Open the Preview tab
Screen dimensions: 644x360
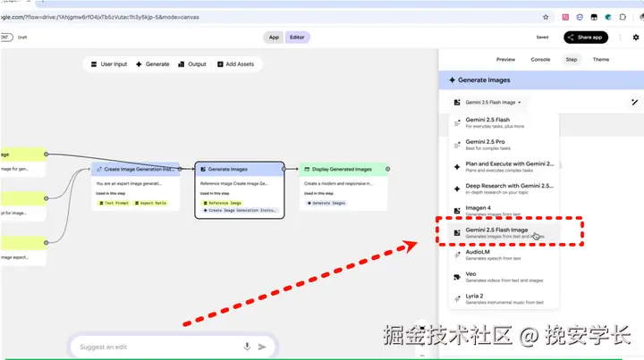505,60
